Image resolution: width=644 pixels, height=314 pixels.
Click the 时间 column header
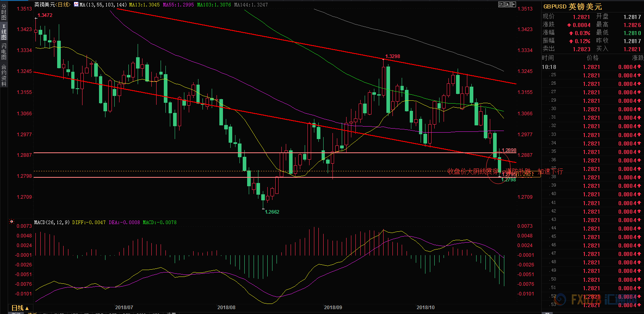[548, 58]
